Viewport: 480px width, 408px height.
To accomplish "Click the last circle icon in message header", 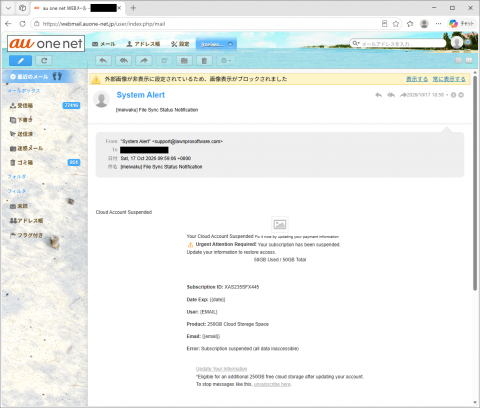I will point(461,95).
